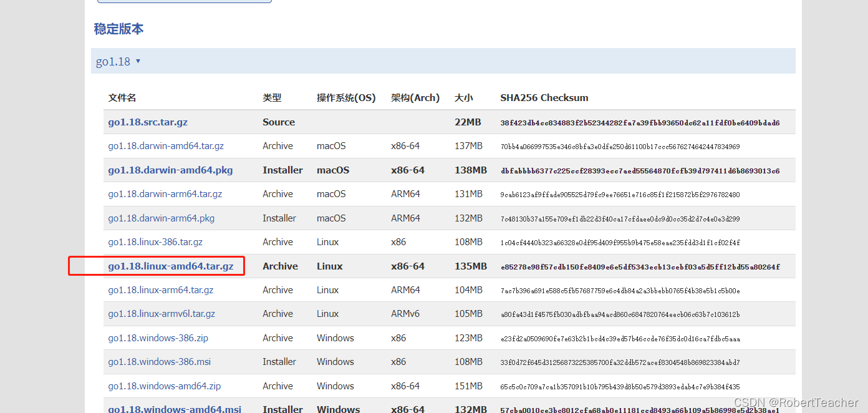Select checksum of go1.18.windows-amd64.zip
Viewport: 868px width, 413px height.
(620, 387)
